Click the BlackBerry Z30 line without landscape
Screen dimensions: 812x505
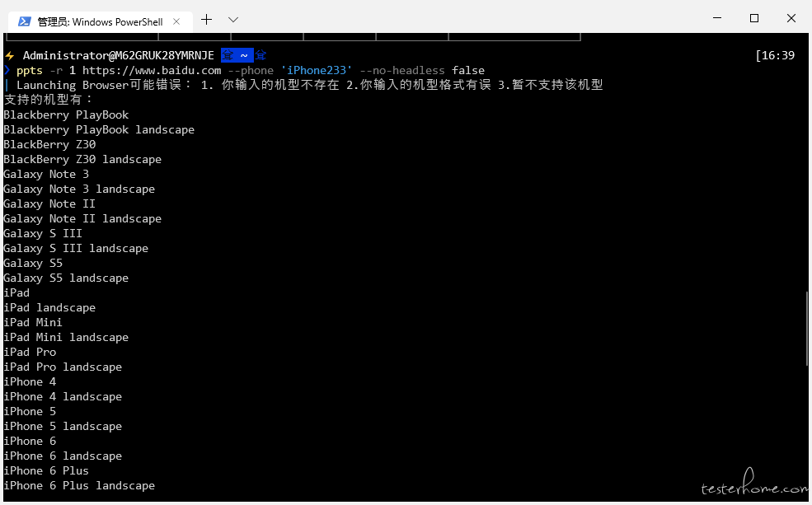pos(49,144)
